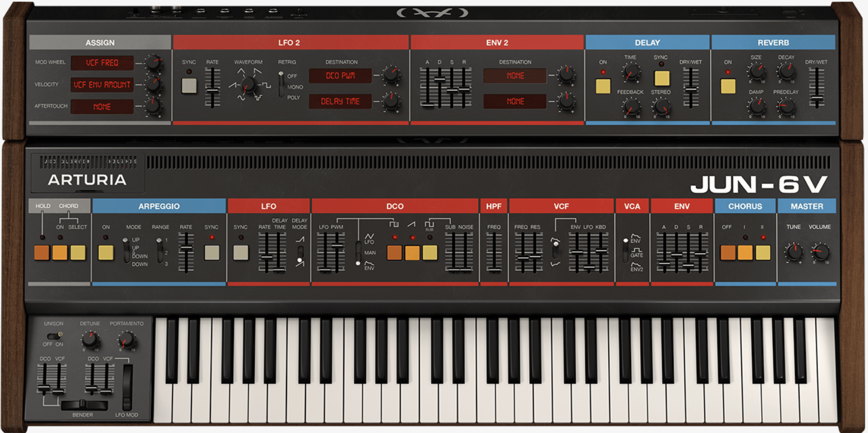Turn on the Delay effect
Viewport: 868px width, 433px height.
tap(603, 86)
